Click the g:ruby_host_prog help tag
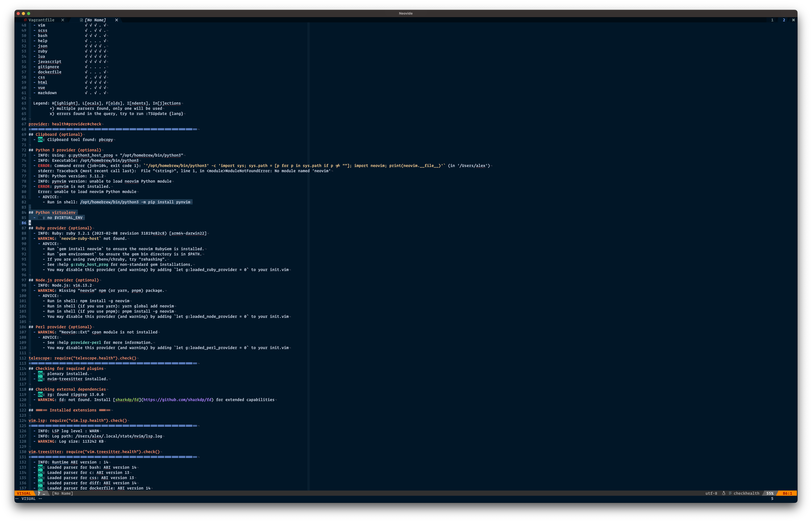Viewport: 812px width, 522px height. (x=90, y=264)
